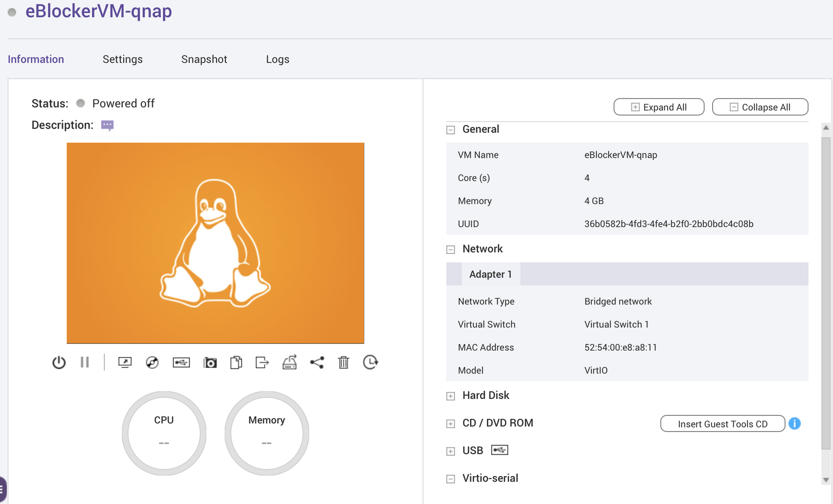The height and width of the screenshot is (504, 833).
Task: Click the VirtIO model value
Action: (596, 371)
